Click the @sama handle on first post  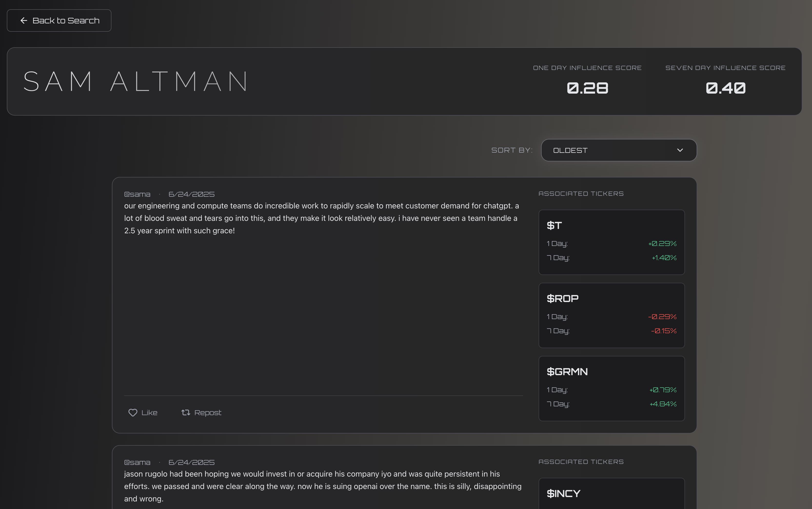[137, 194]
